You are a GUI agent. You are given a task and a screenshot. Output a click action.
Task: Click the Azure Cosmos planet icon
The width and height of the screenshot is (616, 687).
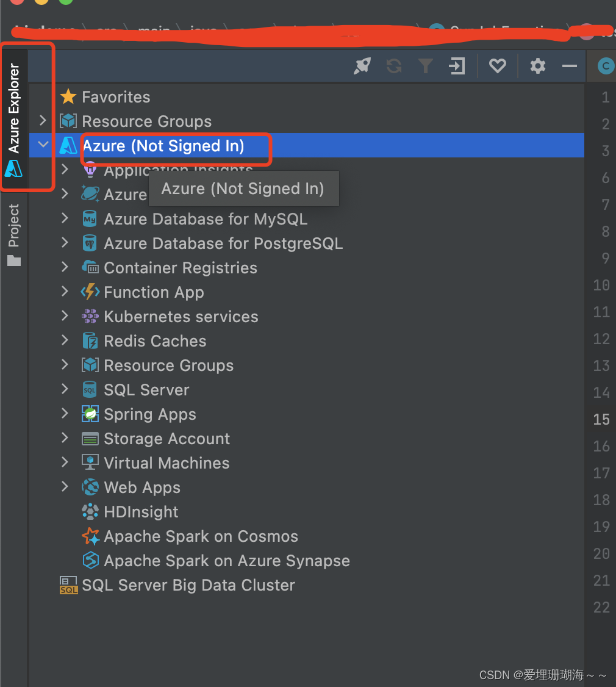tap(90, 193)
